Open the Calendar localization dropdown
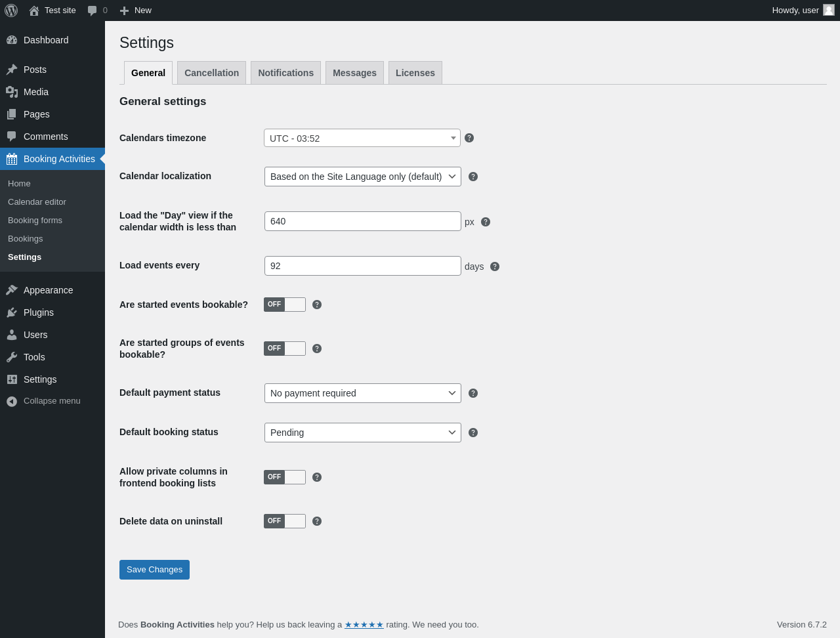Screen dimensions: 840x638 [x=363, y=177]
